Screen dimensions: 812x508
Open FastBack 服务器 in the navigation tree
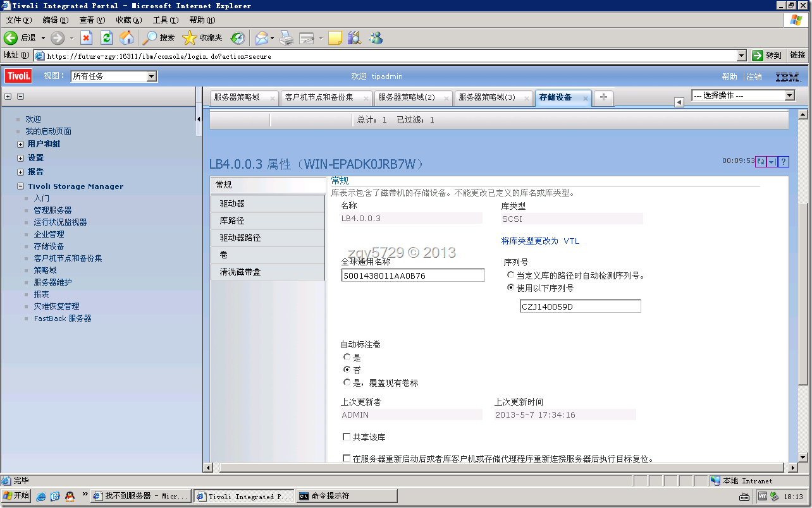pyautogui.click(x=63, y=318)
